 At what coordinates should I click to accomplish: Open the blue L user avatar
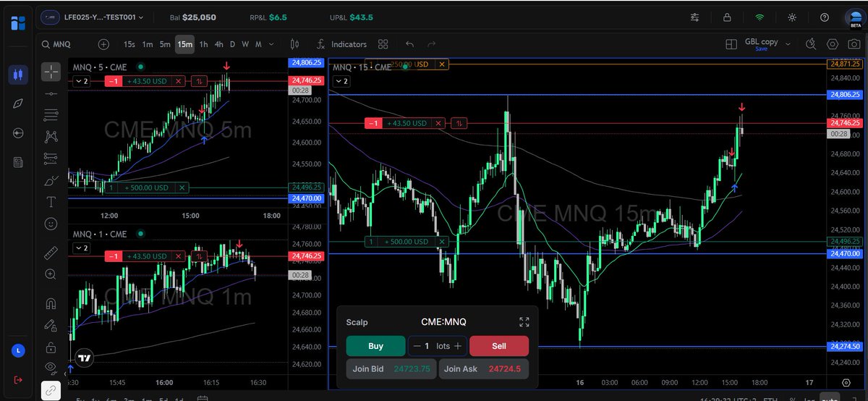pyautogui.click(x=18, y=351)
